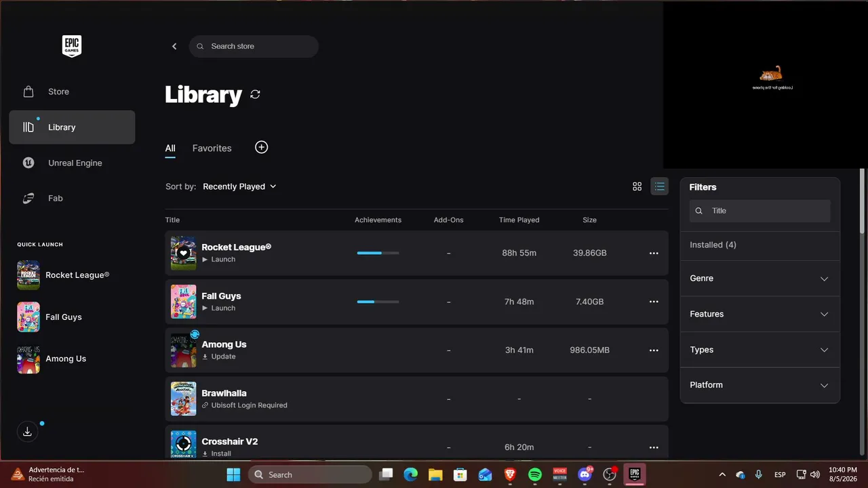
Task: Open more options for Rocket League
Action: (x=654, y=253)
